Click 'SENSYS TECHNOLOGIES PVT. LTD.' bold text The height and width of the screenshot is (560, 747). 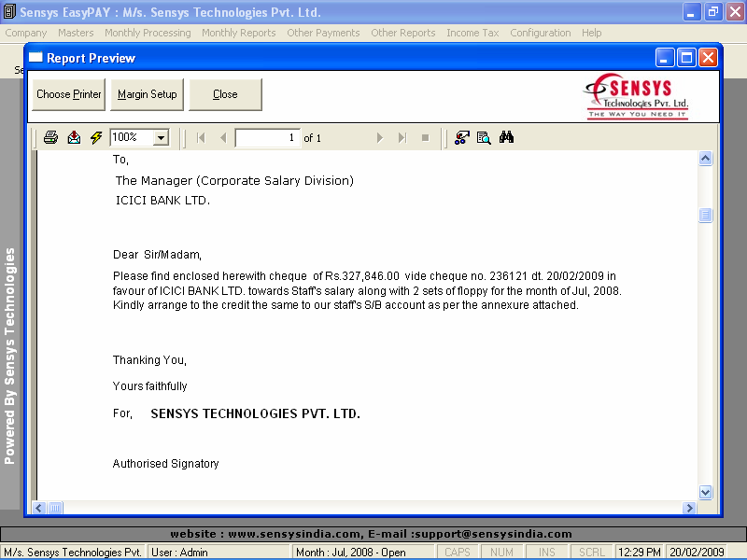255,413
